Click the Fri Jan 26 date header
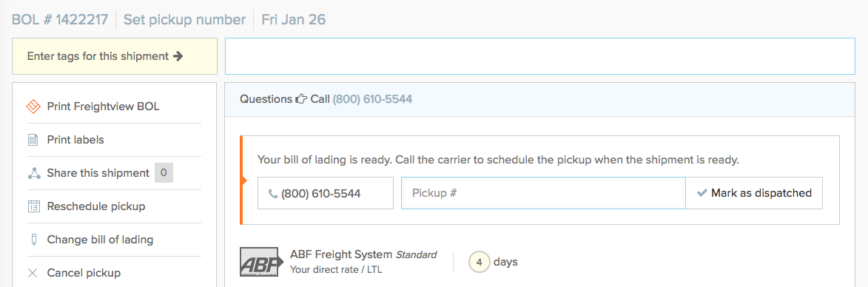 [x=293, y=20]
